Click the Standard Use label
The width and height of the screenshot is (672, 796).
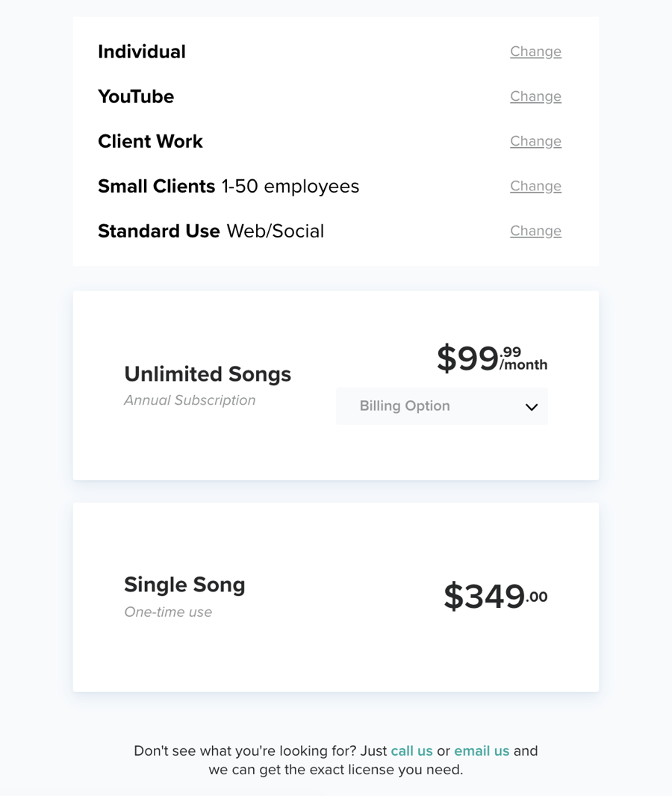coord(159,231)
